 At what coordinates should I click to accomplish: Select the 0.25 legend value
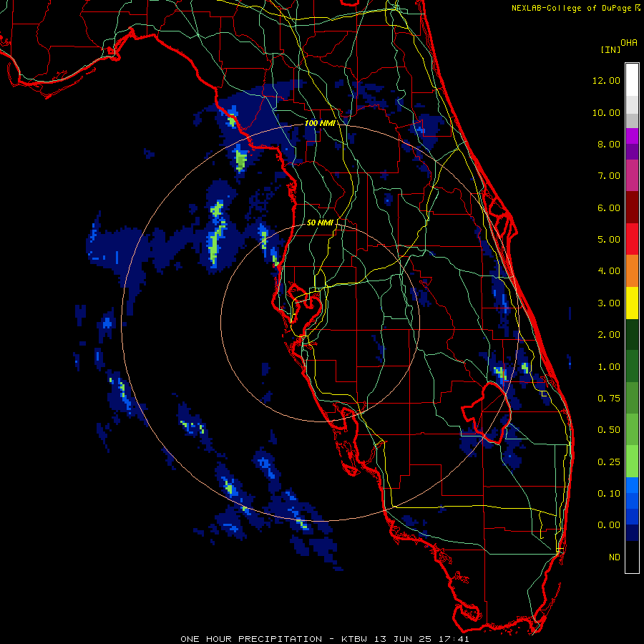tap(609, 462)
